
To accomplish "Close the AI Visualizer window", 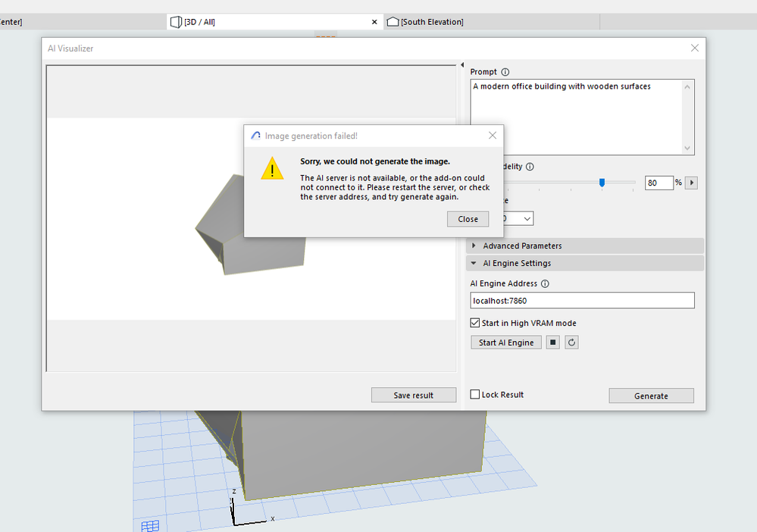I will coord(694,48).
